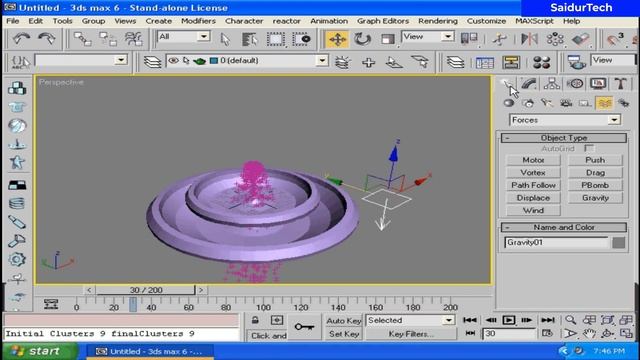
Task: Click the Mirror Selected Objects icon
Action: (x=529, y=39)
